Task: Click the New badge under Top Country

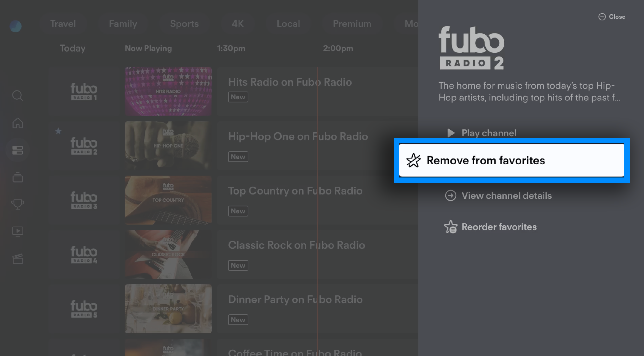Action: coord(238,211)
